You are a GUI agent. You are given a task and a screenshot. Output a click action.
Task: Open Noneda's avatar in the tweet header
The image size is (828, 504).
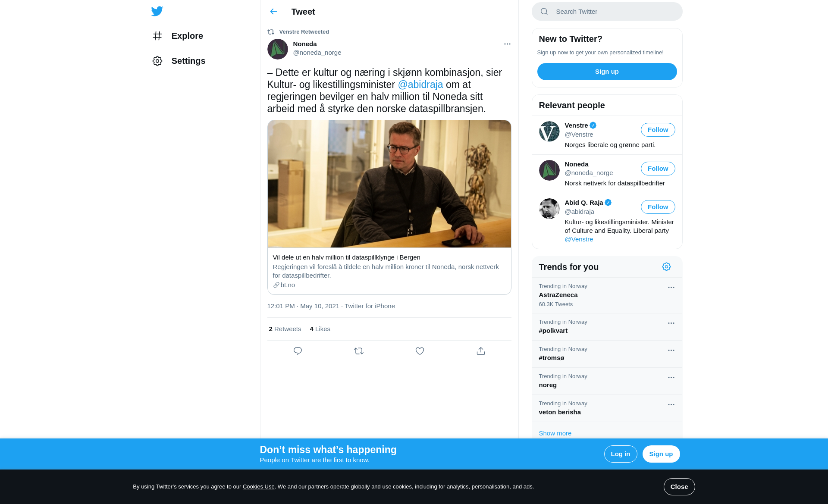278,49
